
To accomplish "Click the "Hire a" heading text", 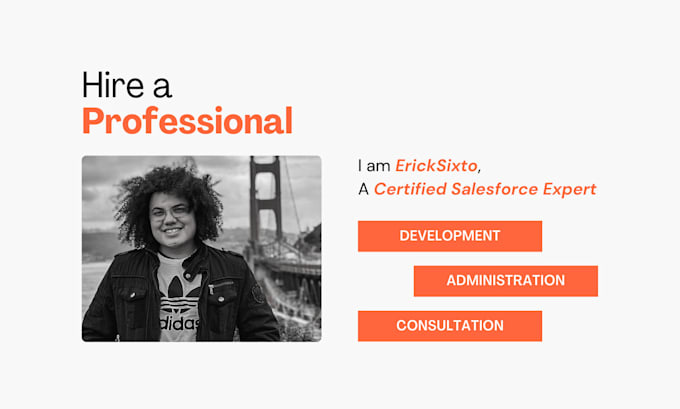I will pyautogui.click(x=126, y=85).
